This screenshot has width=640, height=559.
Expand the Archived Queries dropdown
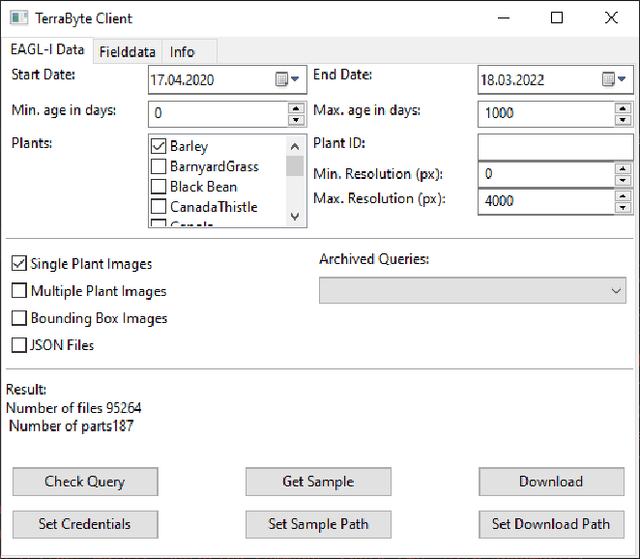tap(614, 291)
